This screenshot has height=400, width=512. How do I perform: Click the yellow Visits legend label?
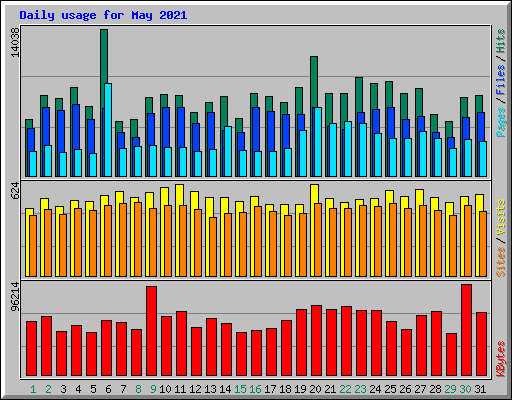tap(500, 217)
